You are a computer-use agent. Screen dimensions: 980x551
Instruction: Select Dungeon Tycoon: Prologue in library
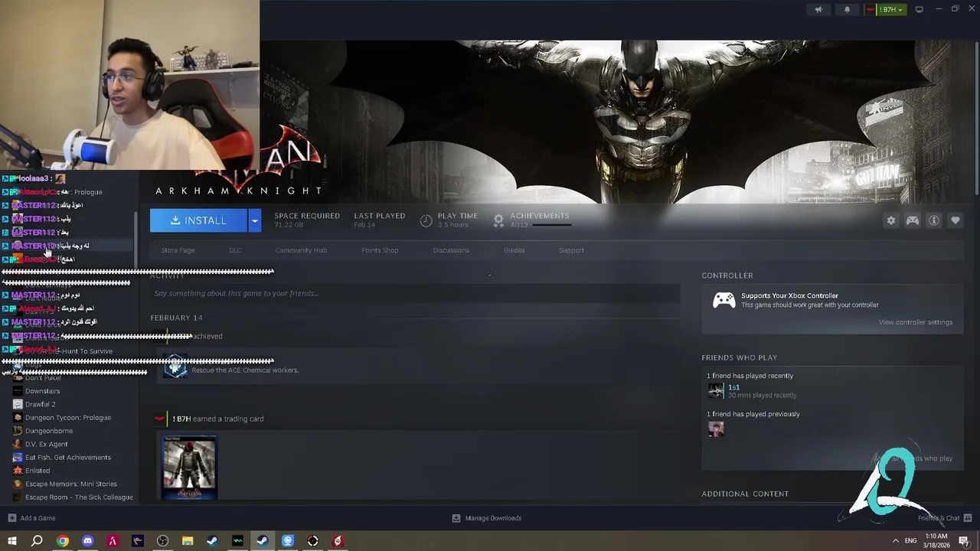pyautogui.click(x=68, y=418)
